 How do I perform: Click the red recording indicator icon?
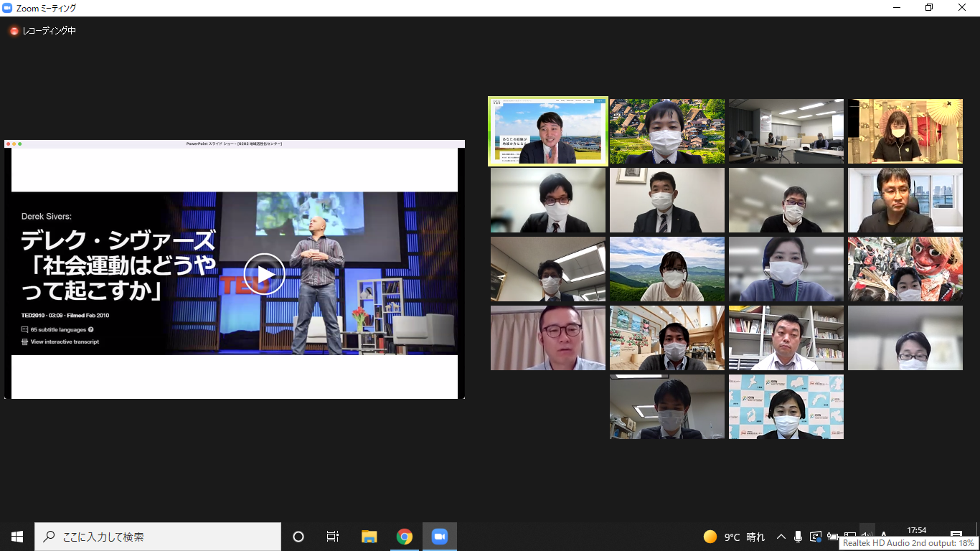pos(14,31)
